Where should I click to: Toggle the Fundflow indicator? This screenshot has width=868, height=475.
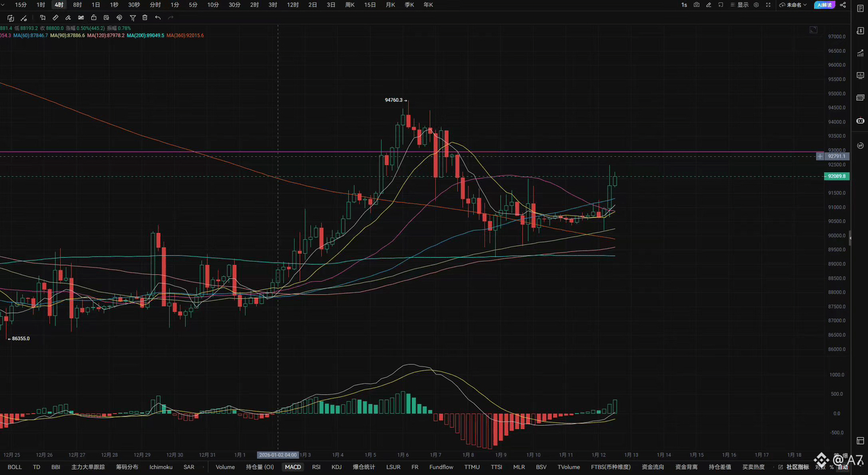pyautogui.click(x=441, y=467)
